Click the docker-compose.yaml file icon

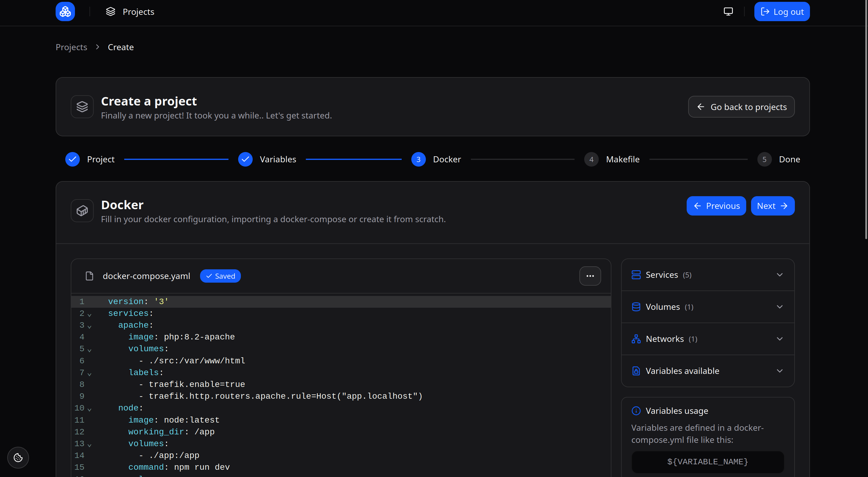89,276
